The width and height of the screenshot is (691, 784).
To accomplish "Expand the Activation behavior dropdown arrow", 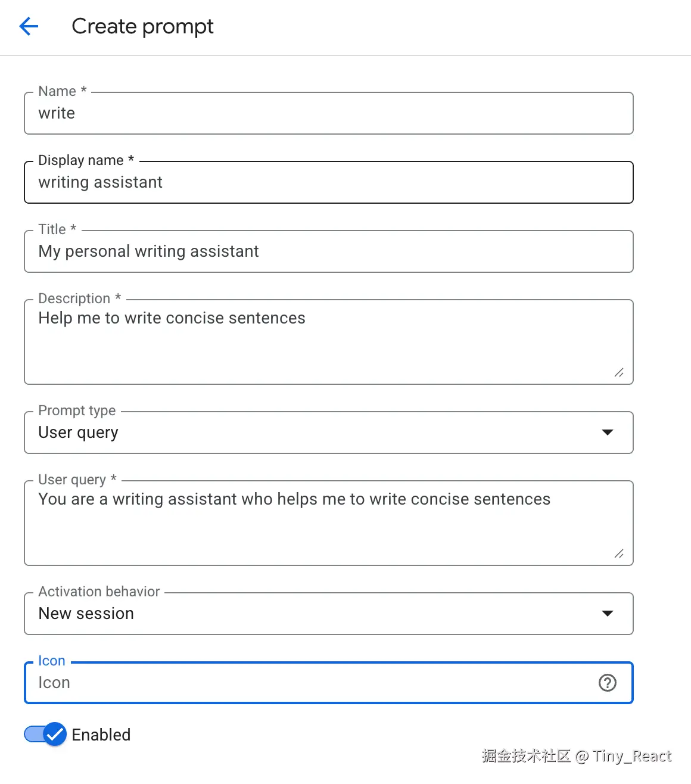I will click(607, 614).
